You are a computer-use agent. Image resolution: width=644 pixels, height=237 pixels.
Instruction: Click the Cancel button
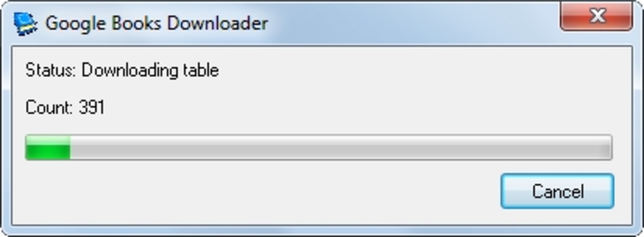point(557,191)
